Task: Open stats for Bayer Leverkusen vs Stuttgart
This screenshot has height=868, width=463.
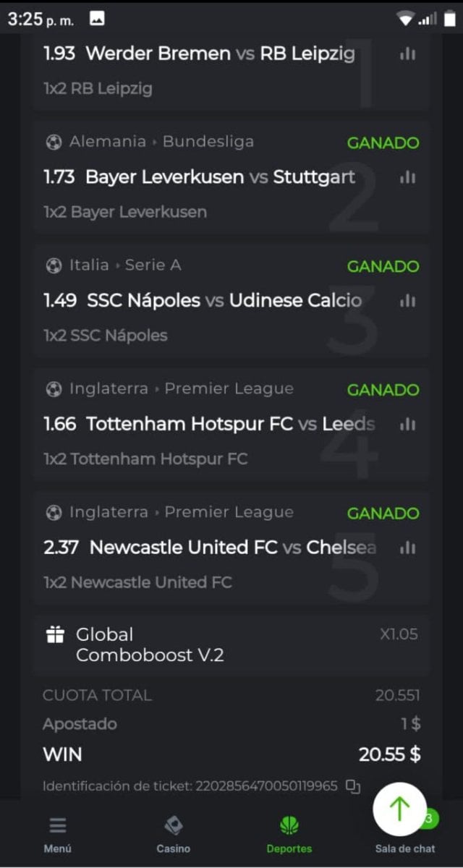Action: [x=407, y=177]
